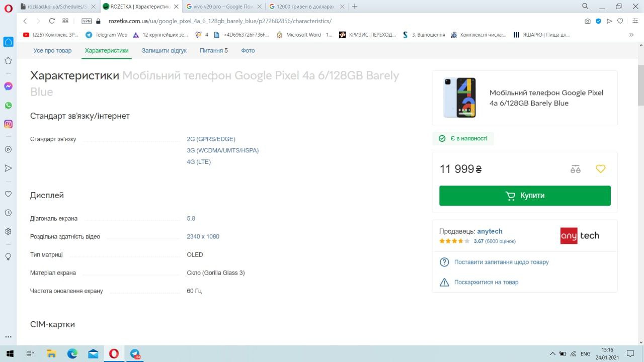This screenshot has width=644, height=362.
Task: Go back with the browser back arrow
Action: (x=25, y=21)
